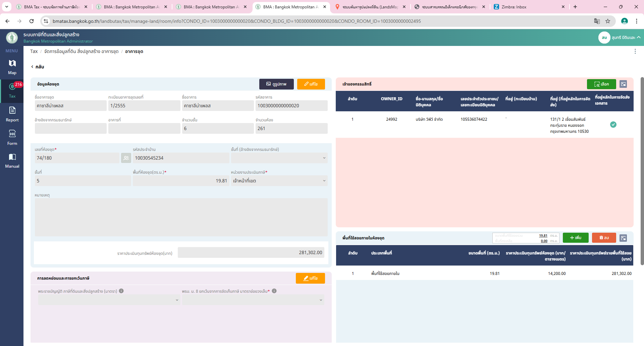Click the green เลือก button

click(601, 84)
